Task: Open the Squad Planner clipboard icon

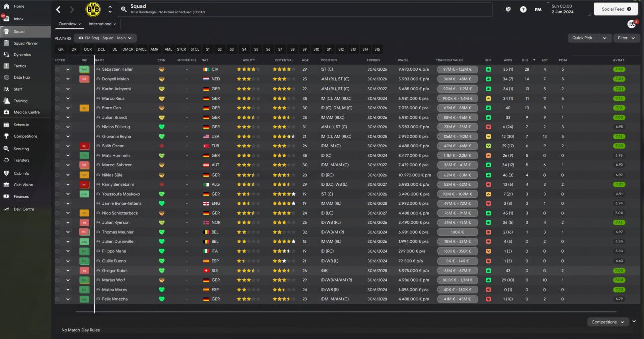Action: [x=6, y=43]
